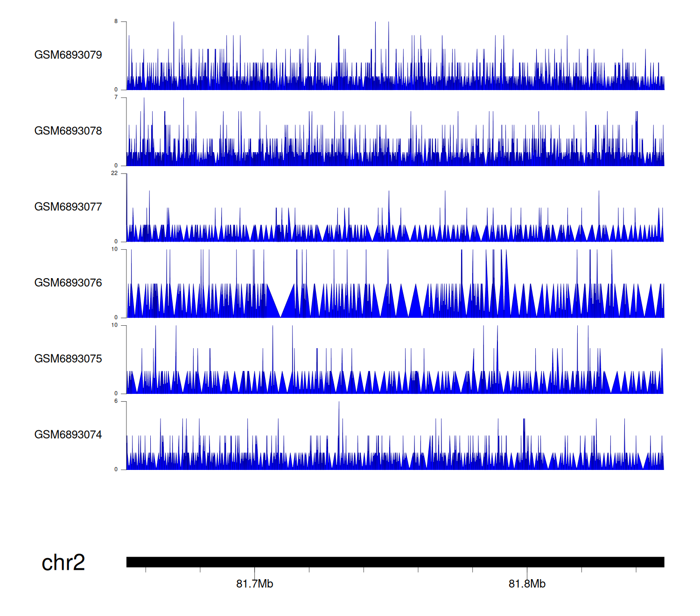700x616 pixels.
Task: Click the GSM6893077 track name
Action: tap(68, 207)
